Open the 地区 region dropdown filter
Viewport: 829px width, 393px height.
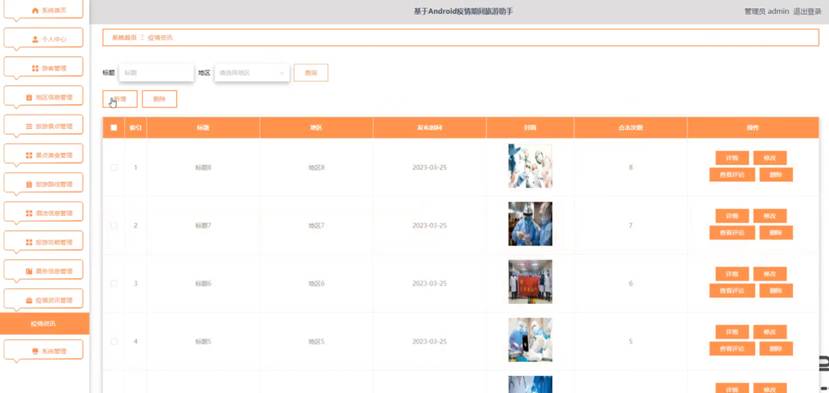click(252, 73)
